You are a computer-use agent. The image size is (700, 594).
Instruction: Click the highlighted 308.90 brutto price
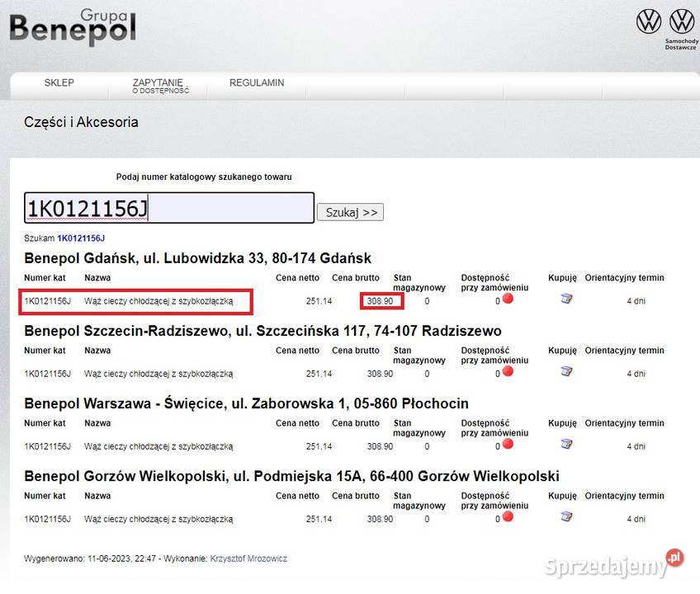pos(380,301)
